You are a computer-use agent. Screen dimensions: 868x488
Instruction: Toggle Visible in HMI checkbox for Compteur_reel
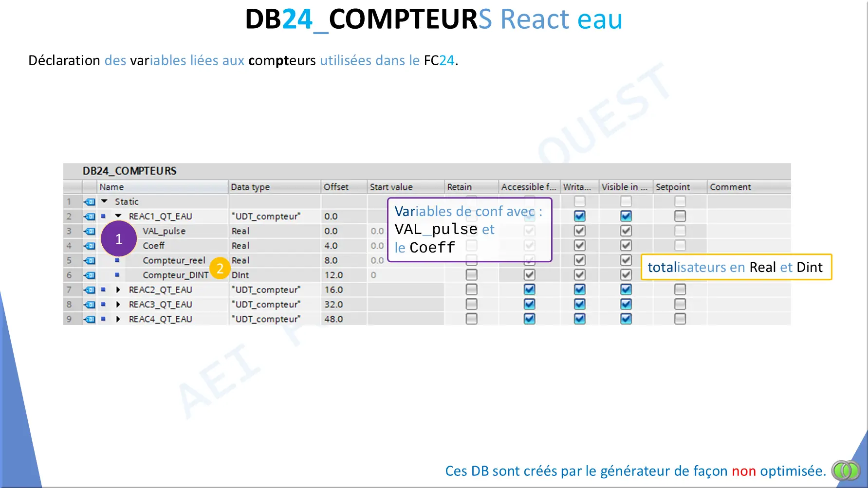point(626,260)
